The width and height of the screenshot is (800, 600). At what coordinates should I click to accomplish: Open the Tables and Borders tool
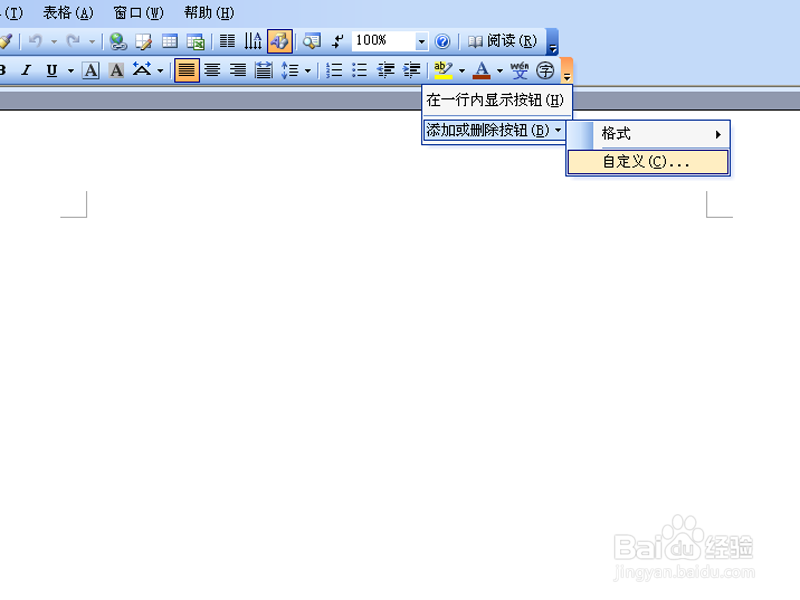(x=144, y=41)
